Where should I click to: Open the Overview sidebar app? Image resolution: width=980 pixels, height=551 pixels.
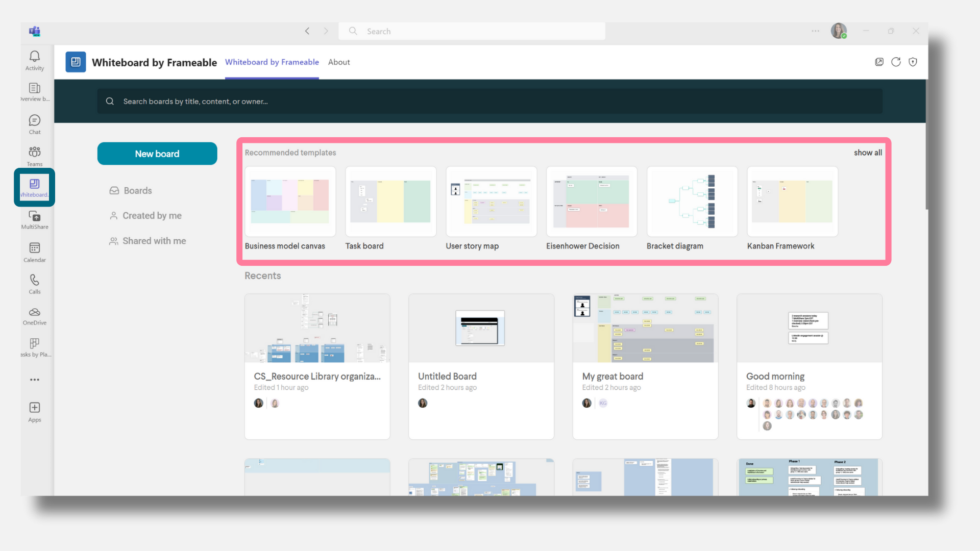pos(35,92)
